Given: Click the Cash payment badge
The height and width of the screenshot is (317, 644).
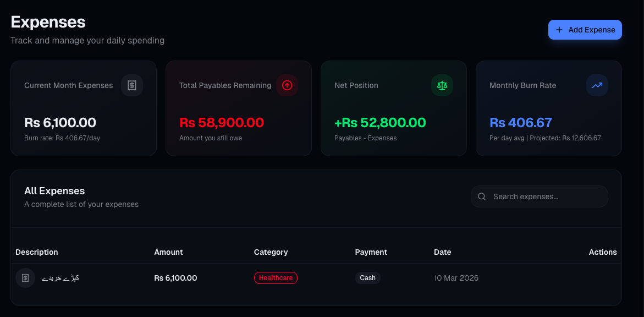Looking at the screenshot, I should pyautogui.click(x=367, y=278).
